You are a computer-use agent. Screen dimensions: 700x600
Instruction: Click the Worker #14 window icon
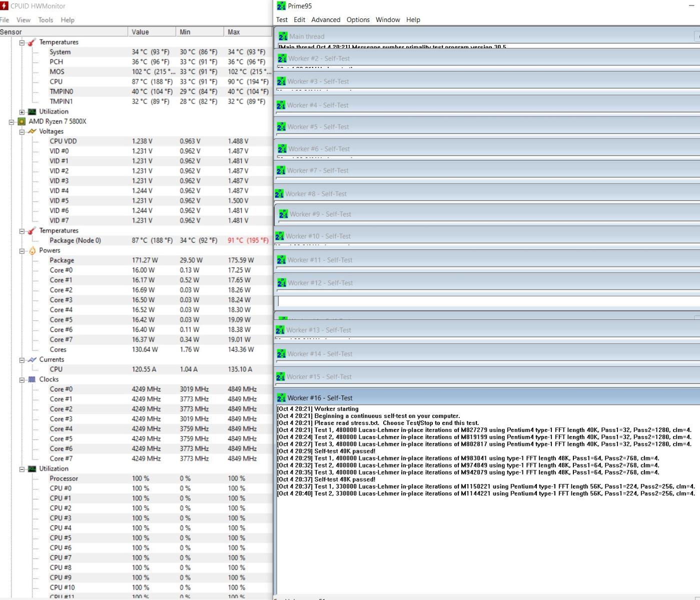(x=281, y=354)
